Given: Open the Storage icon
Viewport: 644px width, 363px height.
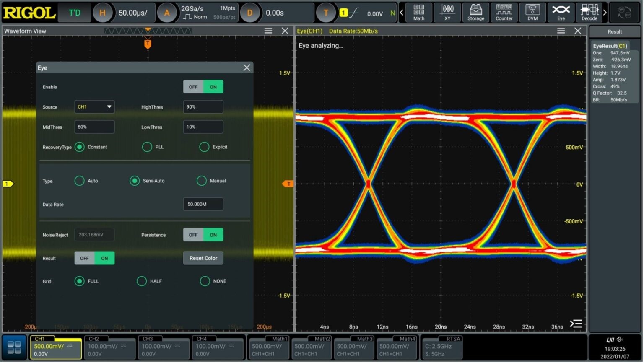Looking at the screenshot, I should pos(476,12).
